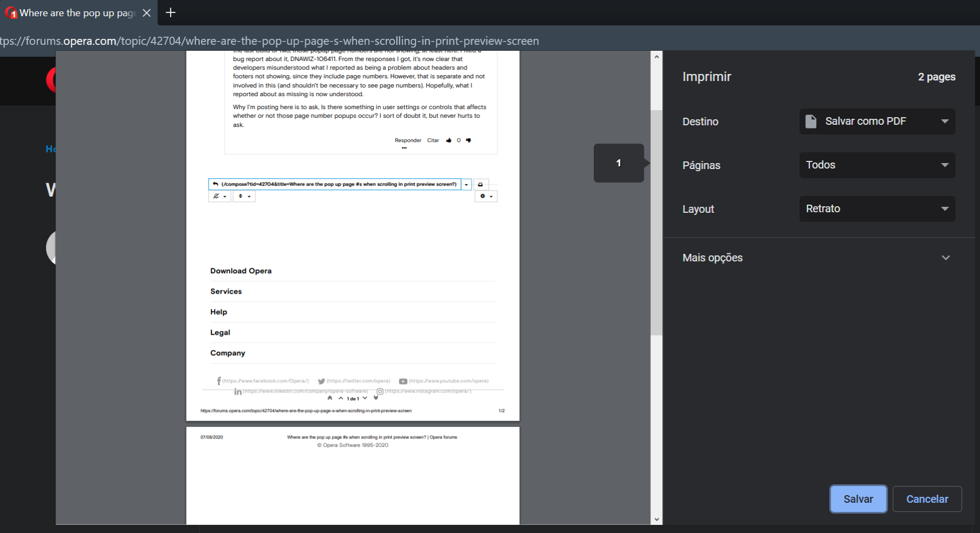Click the Citar link in preview
The width and height of the screenshot is (980, 533).
(433, 140)
